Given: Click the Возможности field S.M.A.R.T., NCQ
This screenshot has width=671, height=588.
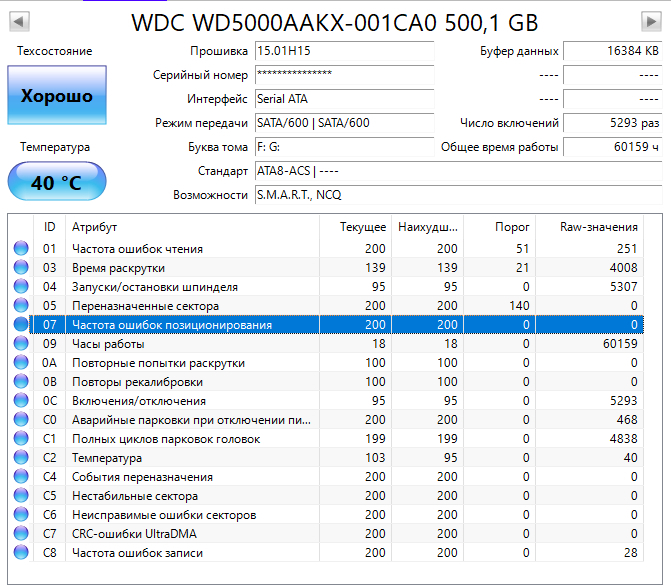Looking at the screenshot, I should [x=458, y=195].
